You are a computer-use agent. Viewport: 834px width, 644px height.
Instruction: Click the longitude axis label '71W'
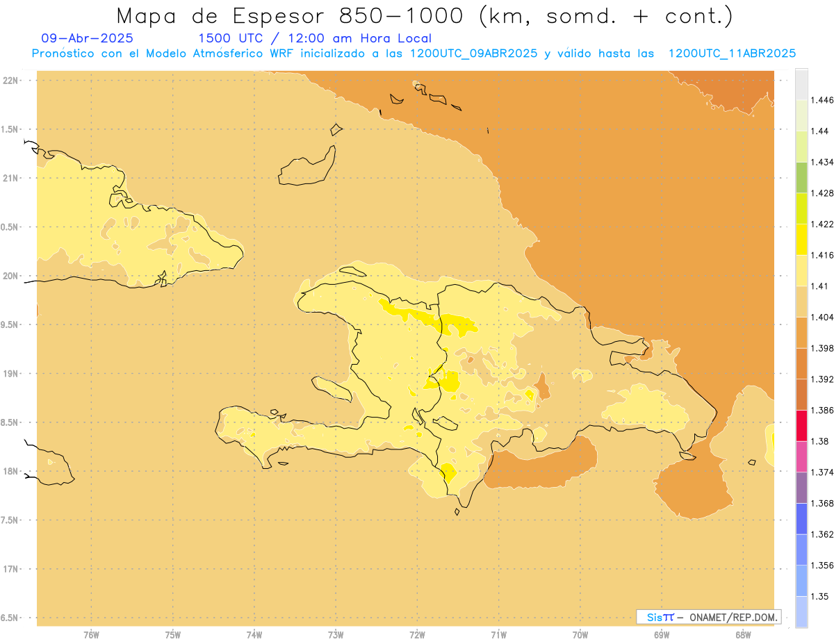pyautogui.click(x=498, y=635)
